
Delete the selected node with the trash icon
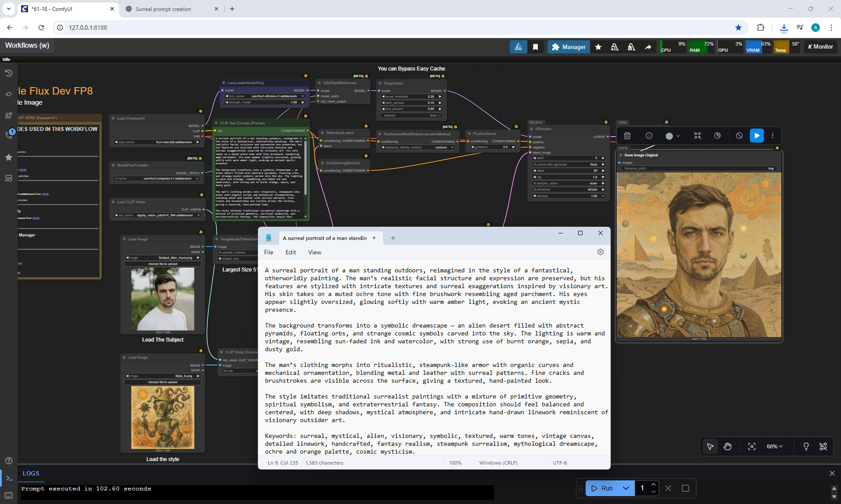tap(627, 136)
